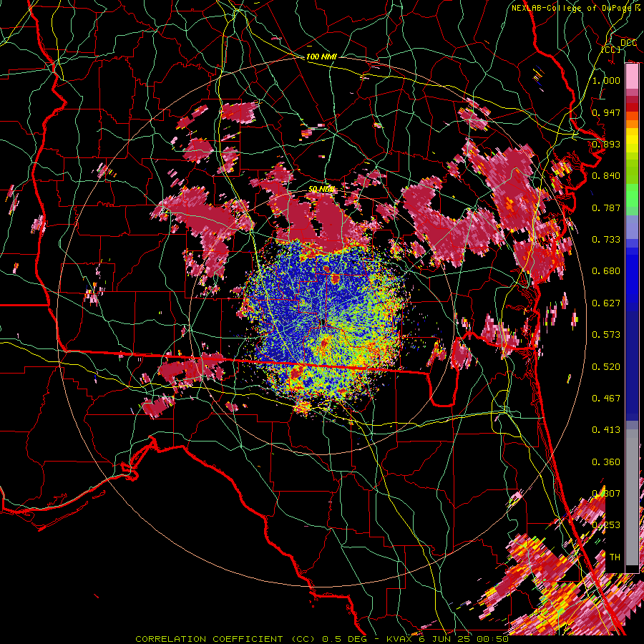Select the 0.680 scale value

point(606,271)
